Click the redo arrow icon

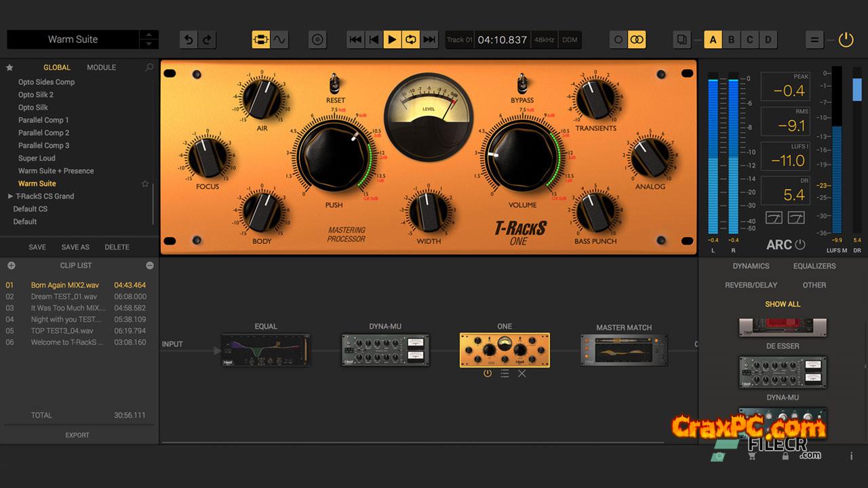[x=208, y=40]
